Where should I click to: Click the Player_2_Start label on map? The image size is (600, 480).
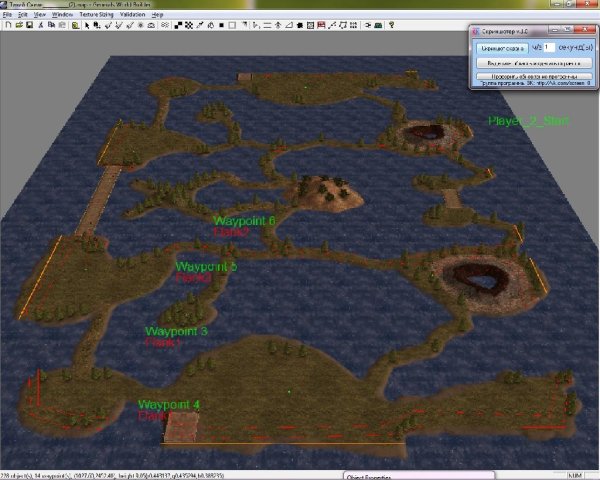(x=528, y=121)
